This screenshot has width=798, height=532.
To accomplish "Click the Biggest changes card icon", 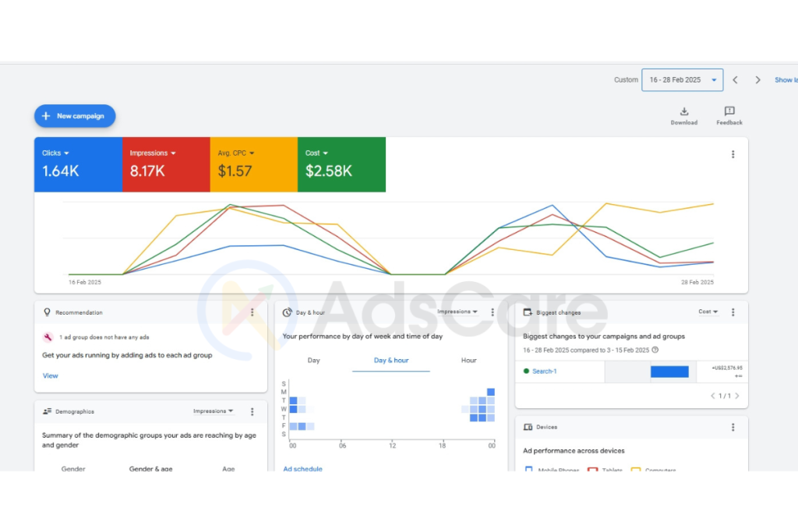I will (x=528, y=312).
